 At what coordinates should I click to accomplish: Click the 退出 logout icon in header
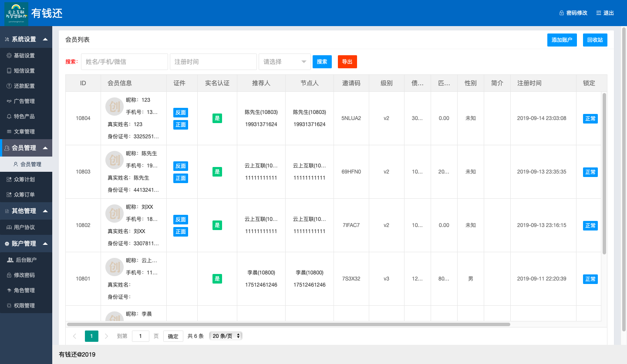click(x=599, y=13)
